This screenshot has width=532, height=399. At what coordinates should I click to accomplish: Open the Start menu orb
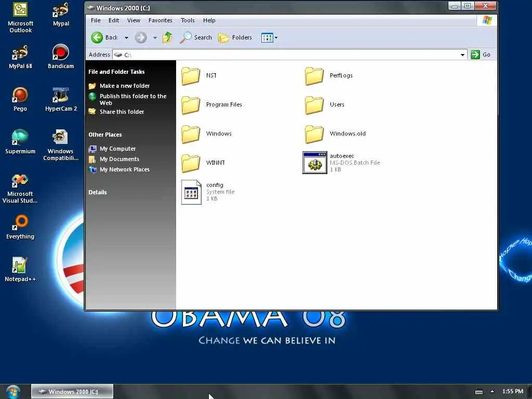(13, 392)
